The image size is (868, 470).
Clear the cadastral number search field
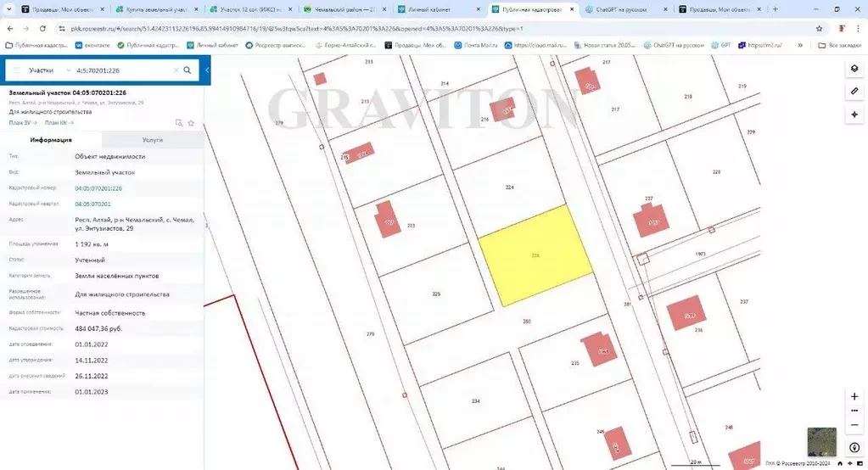176,70
